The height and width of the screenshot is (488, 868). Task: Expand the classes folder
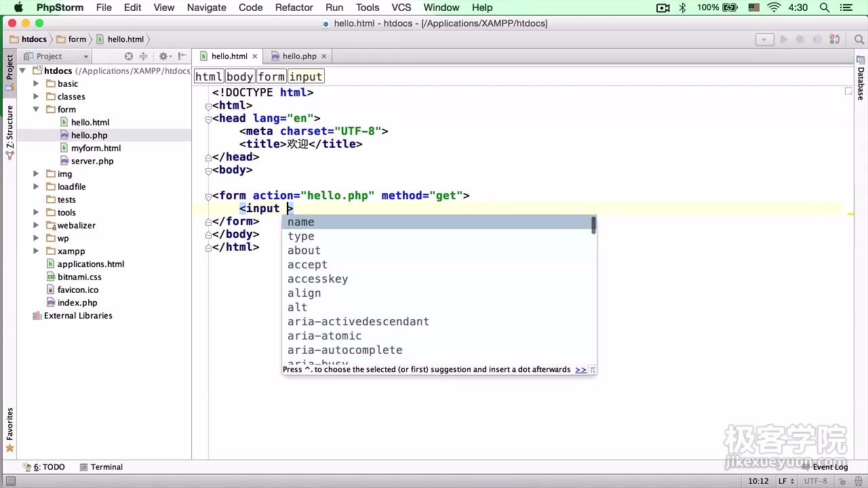36,96
